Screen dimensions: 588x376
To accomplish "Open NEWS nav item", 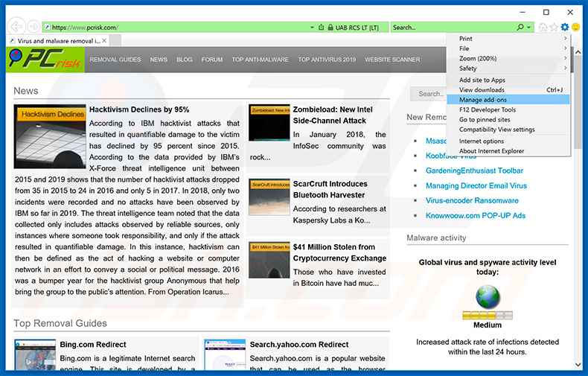I will point(159,60).
